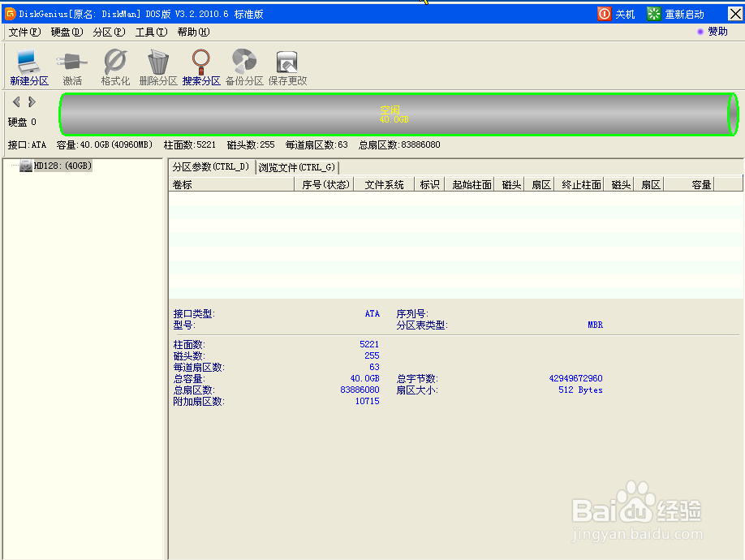Click the 总扇区数:83886080 info text in disk bar
The width and height of the screenshot is (745, 560).
pos(399,144)
